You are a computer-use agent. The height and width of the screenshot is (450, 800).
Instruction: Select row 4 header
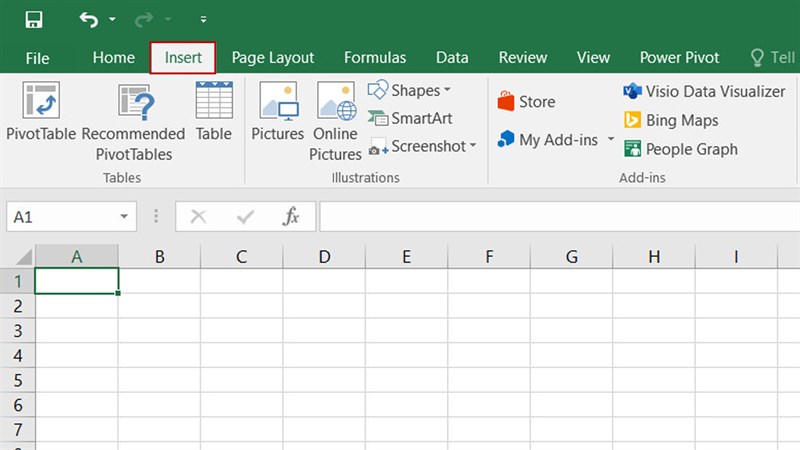click(18, 355)
